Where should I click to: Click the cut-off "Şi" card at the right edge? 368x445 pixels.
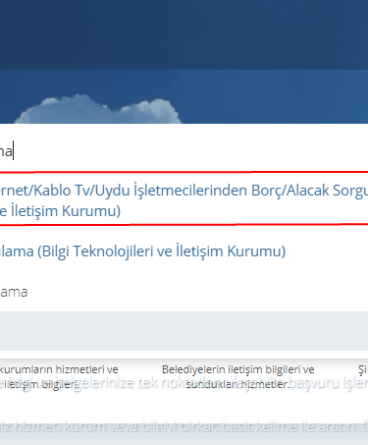pos(363,370)
